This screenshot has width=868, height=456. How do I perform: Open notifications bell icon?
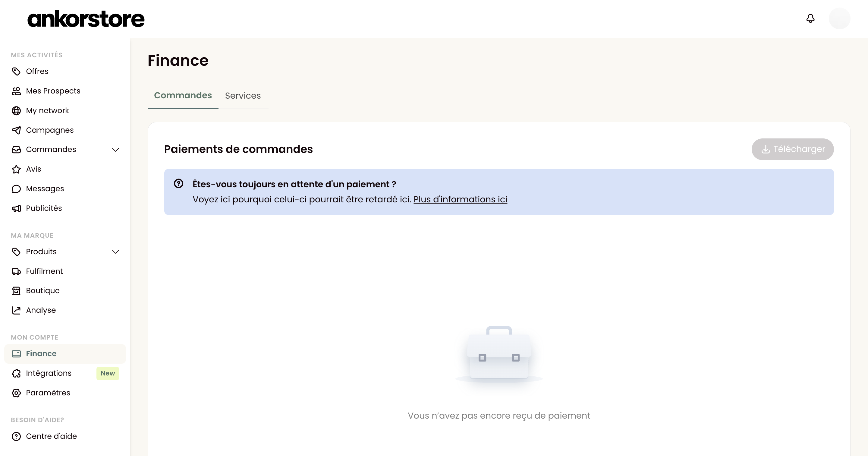(810, 19)
